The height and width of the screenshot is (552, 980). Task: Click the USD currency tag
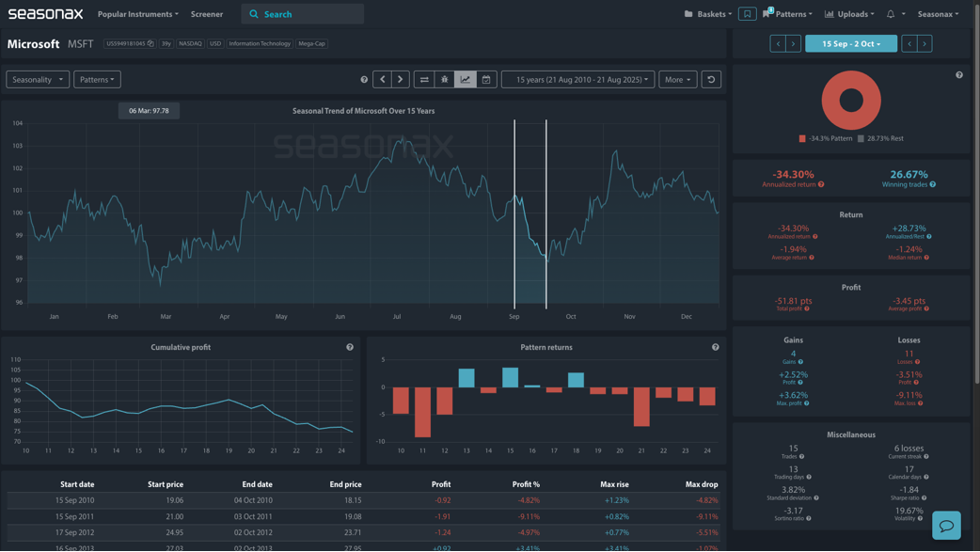215,44
